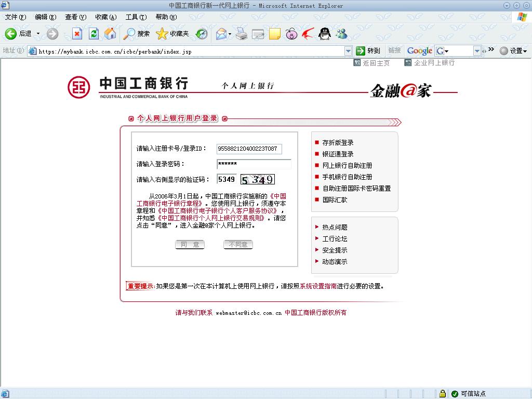This screenshot has width=532, height=399.
Task: Open the Search magnifier toolbar button
Action: (137, 34)
